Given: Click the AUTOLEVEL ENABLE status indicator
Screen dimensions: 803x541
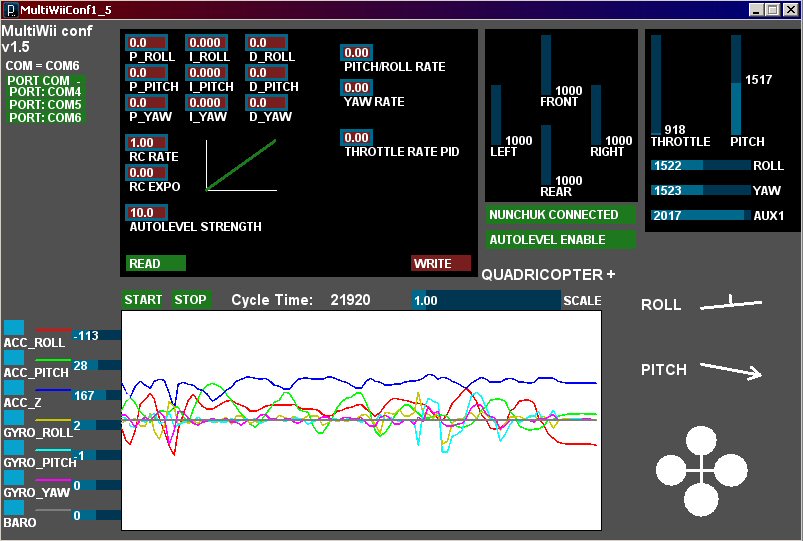Looking at the screenshot, I should (561, 240).
